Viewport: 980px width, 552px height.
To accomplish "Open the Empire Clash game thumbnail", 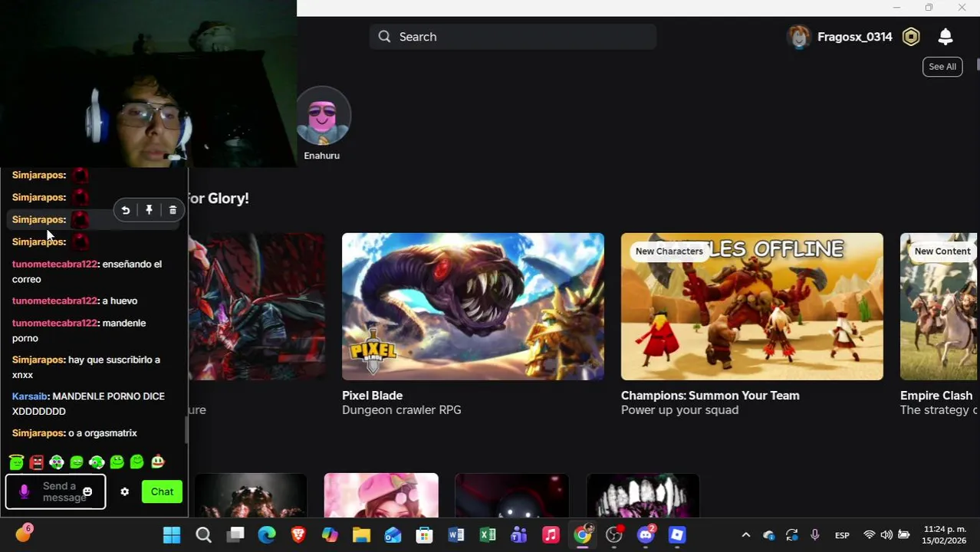I will [x=940, y=306].
